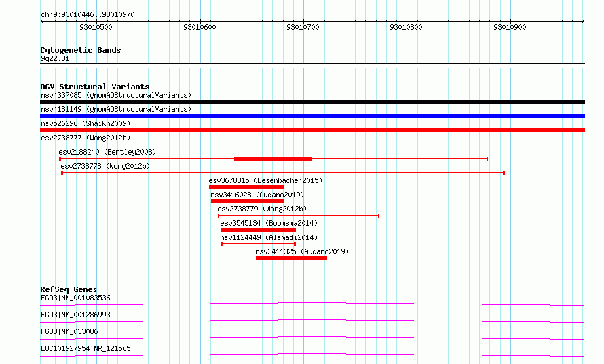
Task: Click the thin esv2738779 variant line
Action: 299,216
